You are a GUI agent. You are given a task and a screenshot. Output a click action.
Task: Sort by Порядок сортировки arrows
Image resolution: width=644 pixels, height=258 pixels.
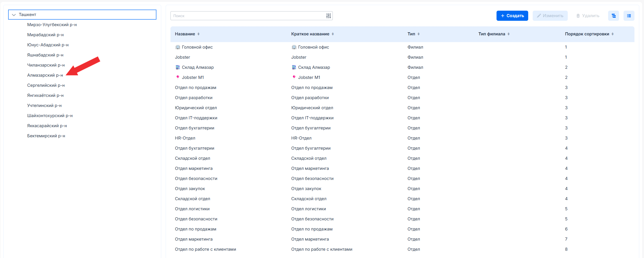pyautogui.click(x=613, y=34)
